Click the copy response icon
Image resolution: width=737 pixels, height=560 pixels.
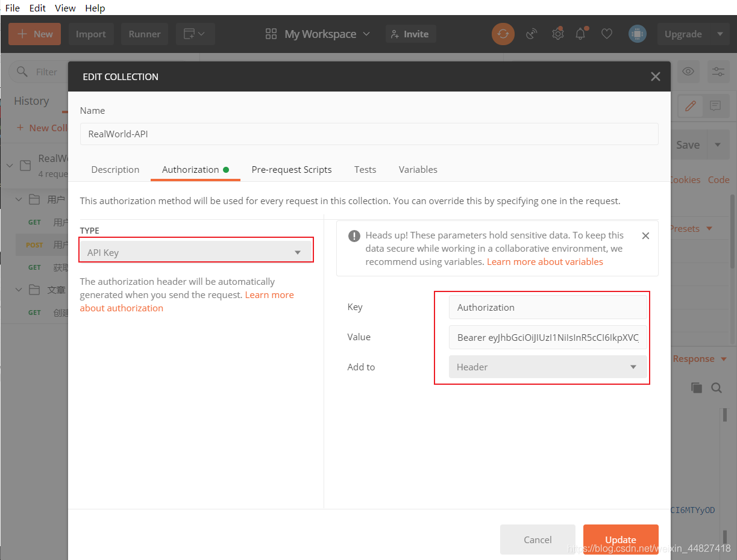click(697, 388)
